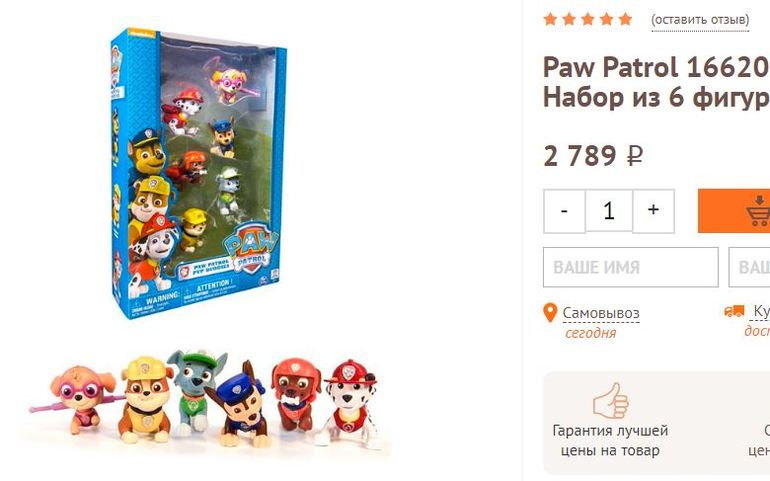The image size is (770, 481).
Task: Open the 'Самовывоз' pickup link
Action: (601, 313)
